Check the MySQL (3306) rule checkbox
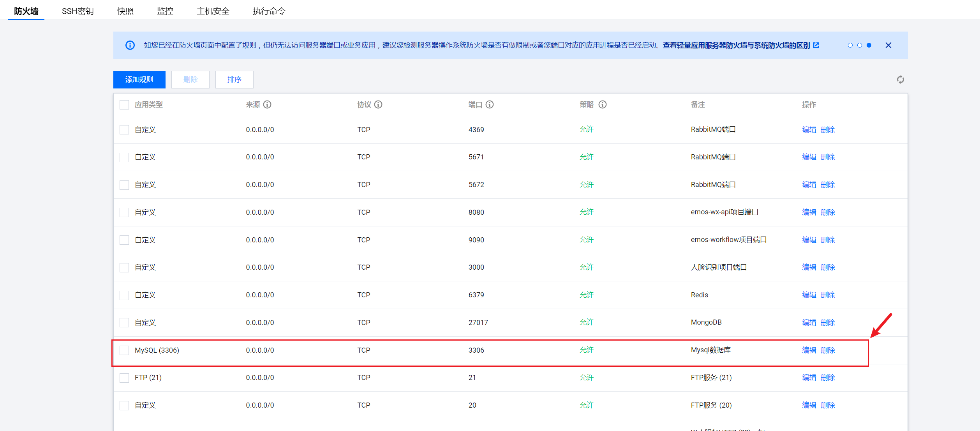The height and width of the screenshot is (431, 980). (124, 350)
